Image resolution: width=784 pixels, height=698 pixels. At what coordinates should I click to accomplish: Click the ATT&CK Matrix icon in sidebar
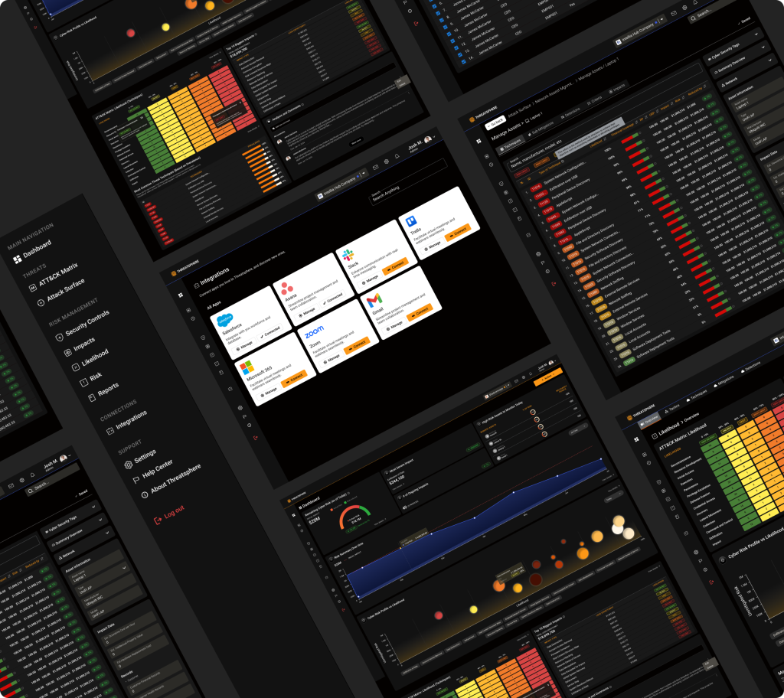[31, 288]
